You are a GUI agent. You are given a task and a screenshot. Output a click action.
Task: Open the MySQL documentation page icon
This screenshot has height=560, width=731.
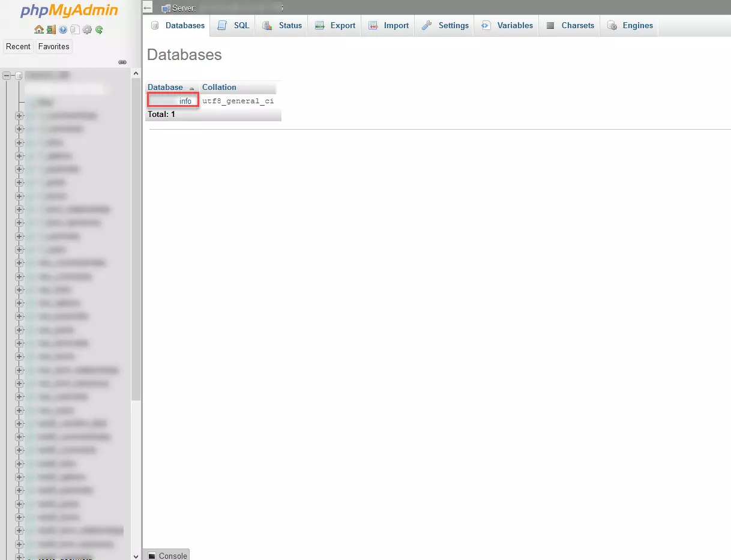(x=74, y=29)
